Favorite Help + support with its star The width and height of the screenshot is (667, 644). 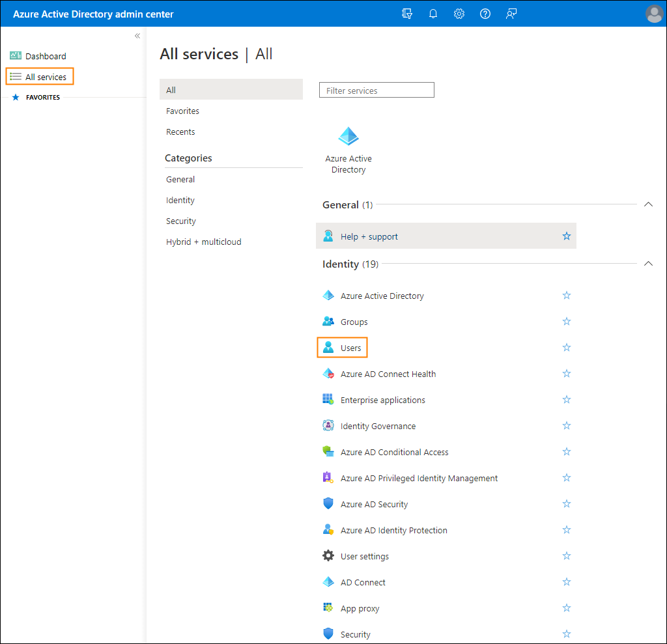pyautogui.click(x=567, y=236)
